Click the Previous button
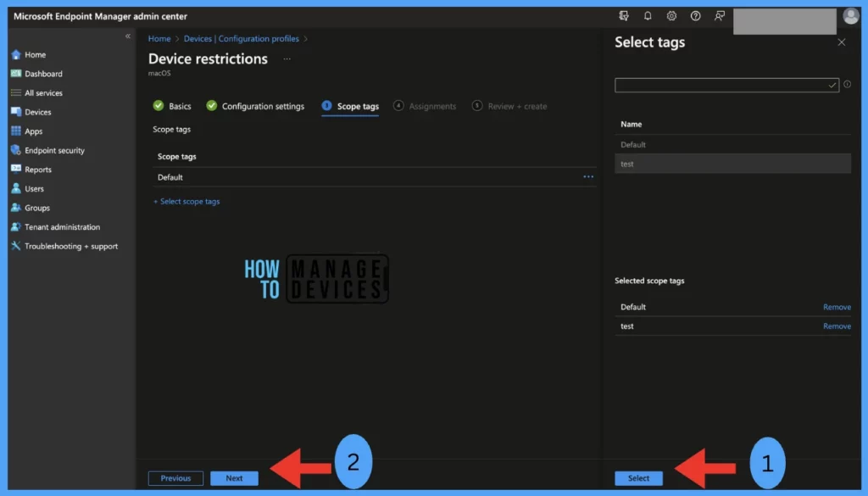The height and width of the screenshot is (496, 868). point(175,478)
